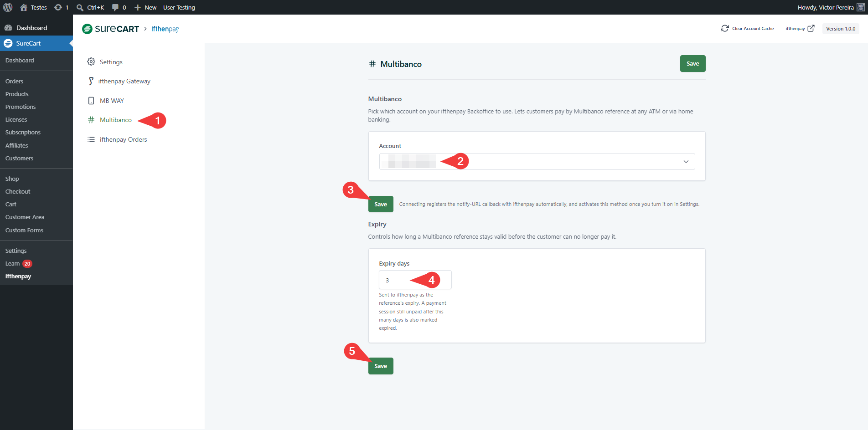Click the Ifthenpay breadcrumb logo link
Image resolution: width=868 pixels, height=430 pixels.
point(165,29)
